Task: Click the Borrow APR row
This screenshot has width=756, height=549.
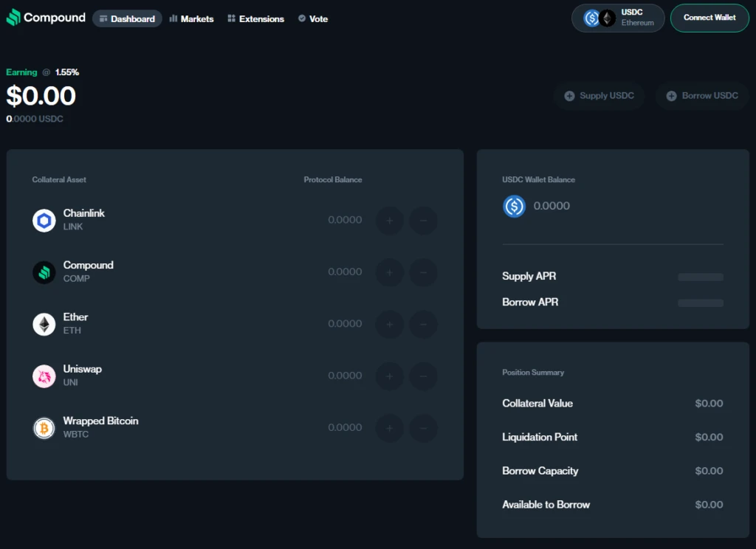Action: pos(613,303)
